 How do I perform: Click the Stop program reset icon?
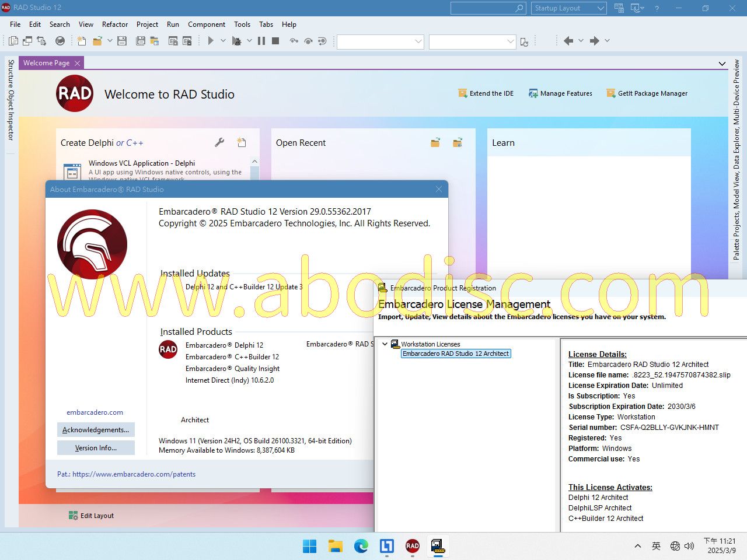pos(275,41)
